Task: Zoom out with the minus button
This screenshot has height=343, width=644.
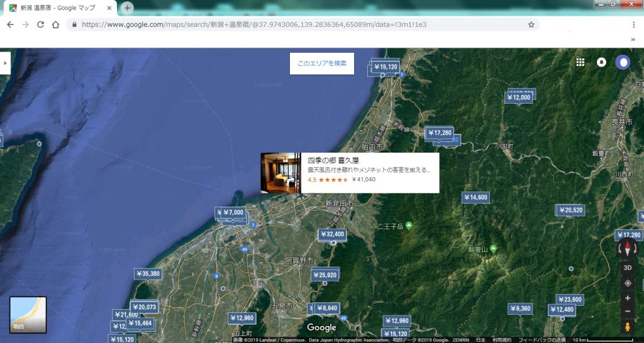Action: coord(627,311)
